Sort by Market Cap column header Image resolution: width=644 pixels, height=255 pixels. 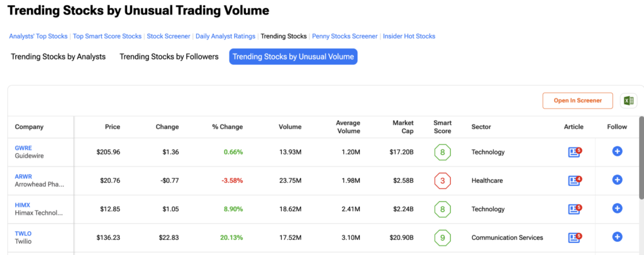[403, 127]
